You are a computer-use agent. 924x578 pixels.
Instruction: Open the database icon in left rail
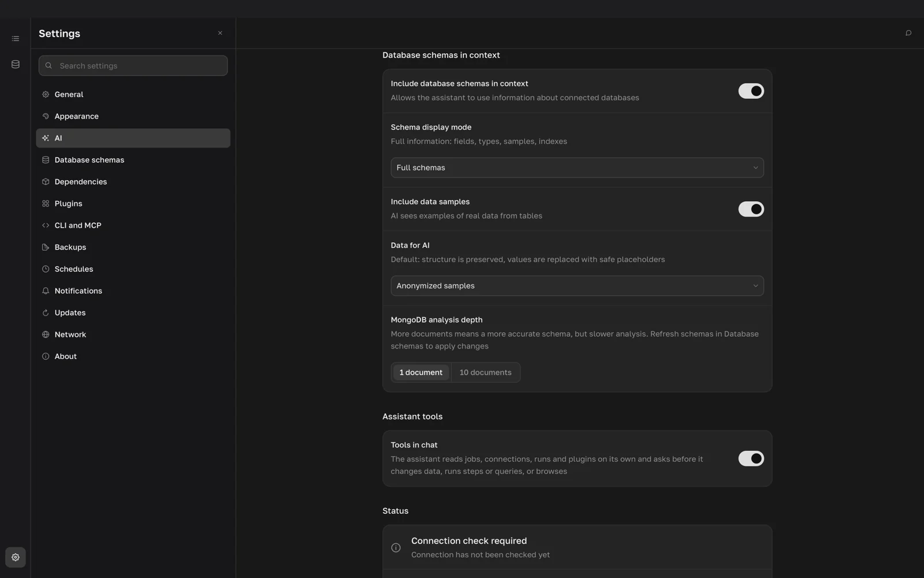[x=16, y=64]
